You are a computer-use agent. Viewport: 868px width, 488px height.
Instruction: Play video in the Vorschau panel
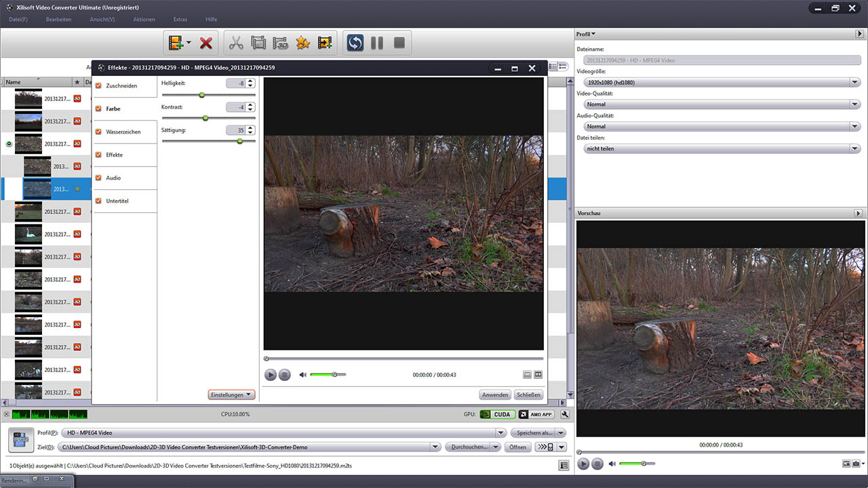(x=583, y=464)
